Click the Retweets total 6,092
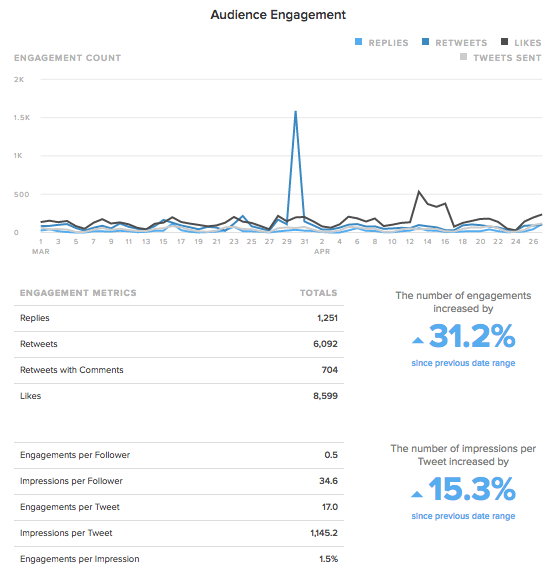555x579 pixels. tap(325, 344)
